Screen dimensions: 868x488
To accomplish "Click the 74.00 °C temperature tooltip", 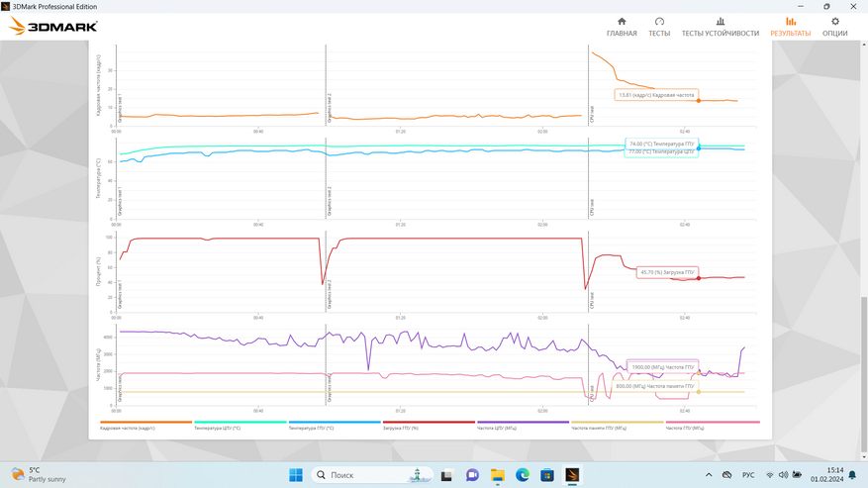I will (661, 144).
